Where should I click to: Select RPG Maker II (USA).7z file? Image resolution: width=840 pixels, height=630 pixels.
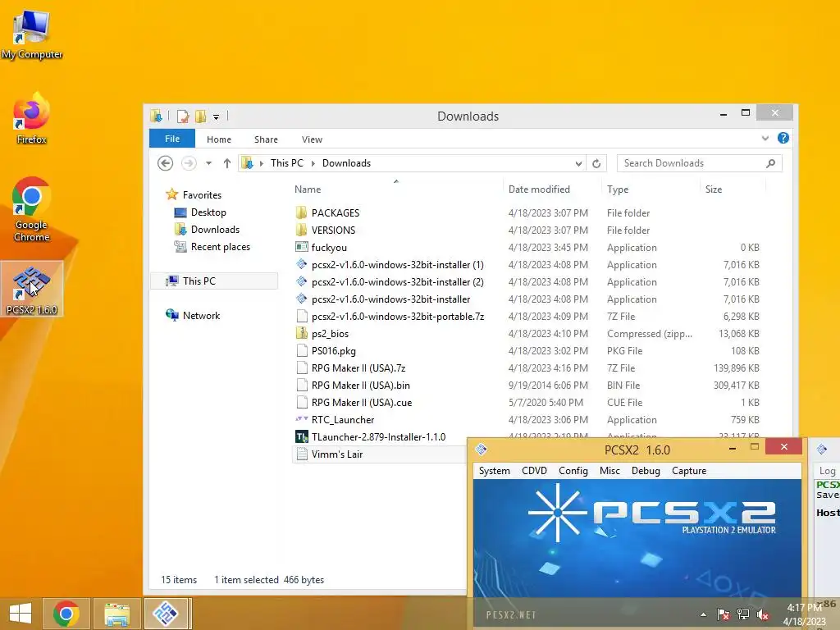358,368
